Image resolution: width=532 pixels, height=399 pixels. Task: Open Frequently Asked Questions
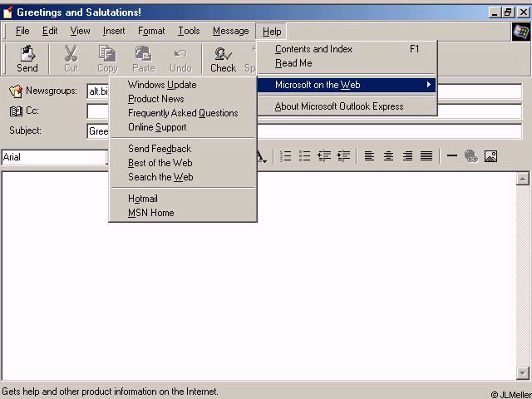183,113
